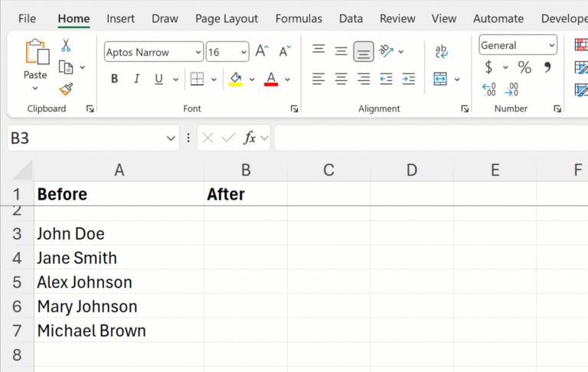Apply Comma Style format
Image resolution: width=588 pixels, height=372 pixels.
click(x=547, y=67)
